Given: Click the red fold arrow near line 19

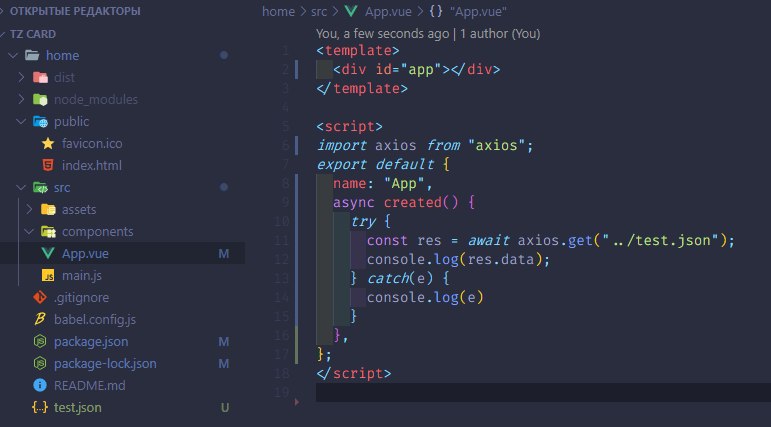Looking at the screenshot, I should (297, 402).
